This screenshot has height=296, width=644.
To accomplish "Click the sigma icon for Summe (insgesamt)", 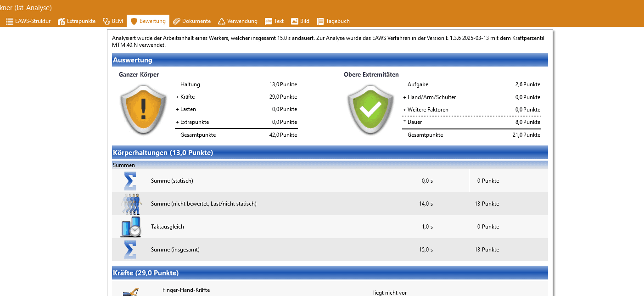I will 130,250.
